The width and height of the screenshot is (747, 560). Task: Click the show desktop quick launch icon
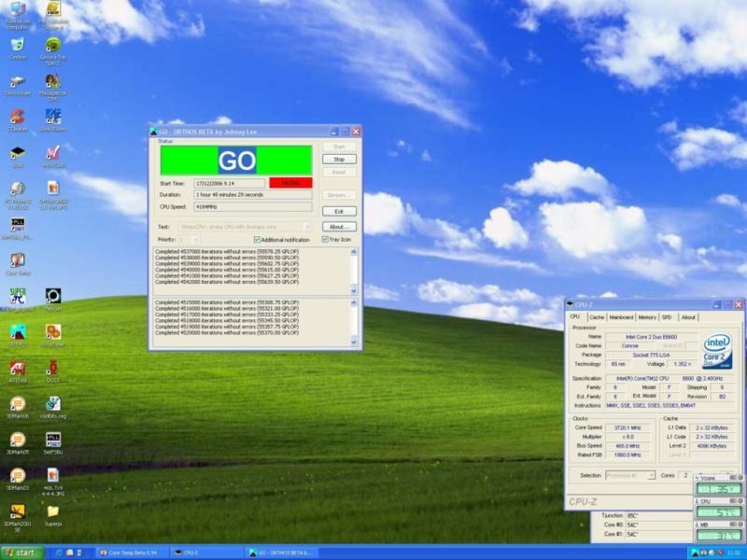click(59, 553)
